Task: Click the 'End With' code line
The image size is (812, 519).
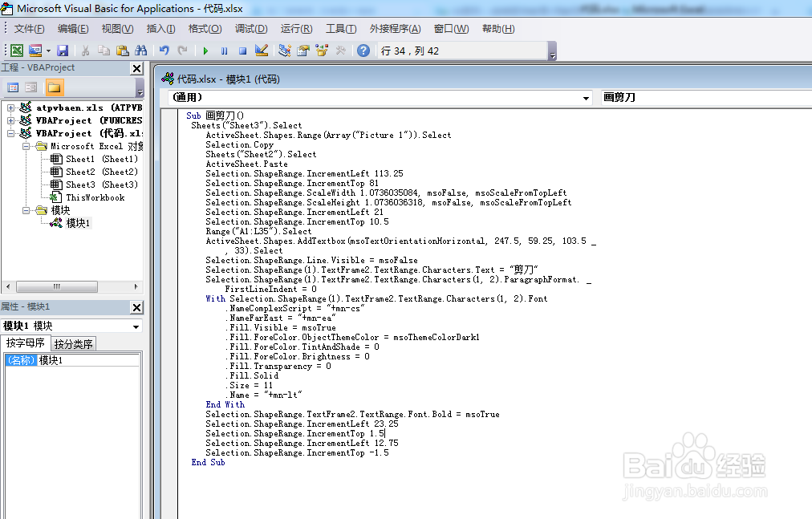Action: (225, 404)
